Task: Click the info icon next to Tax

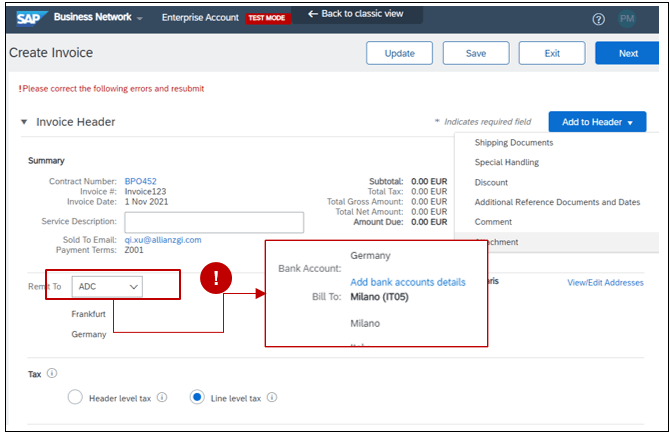Action: (x=52, y=373)
